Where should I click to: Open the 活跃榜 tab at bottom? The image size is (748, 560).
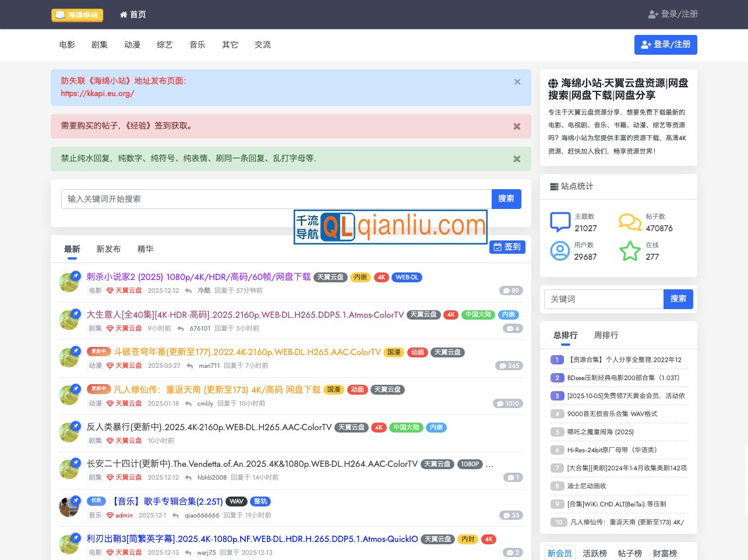coord(594,553)
